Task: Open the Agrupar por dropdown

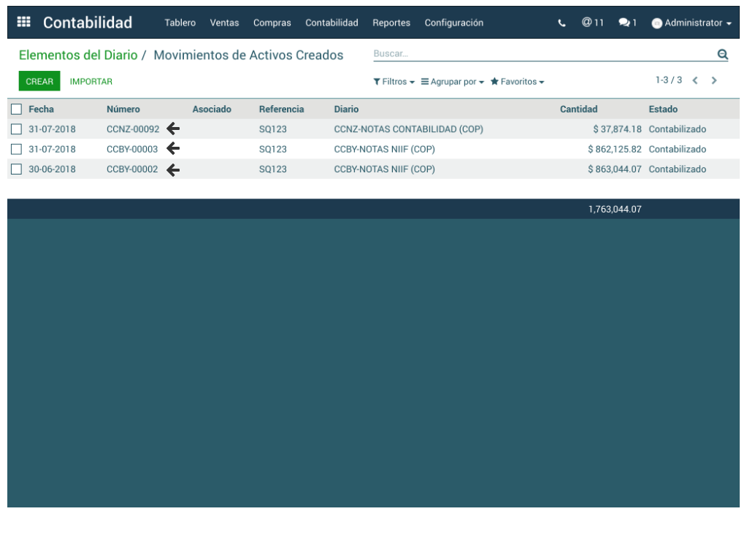Action: point(452,82)
